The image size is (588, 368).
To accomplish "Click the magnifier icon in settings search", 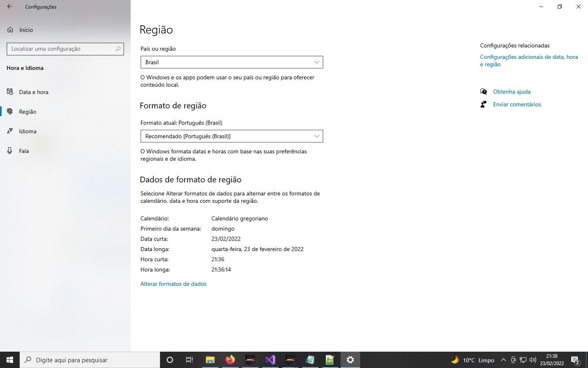I will (x=118, y=49).
